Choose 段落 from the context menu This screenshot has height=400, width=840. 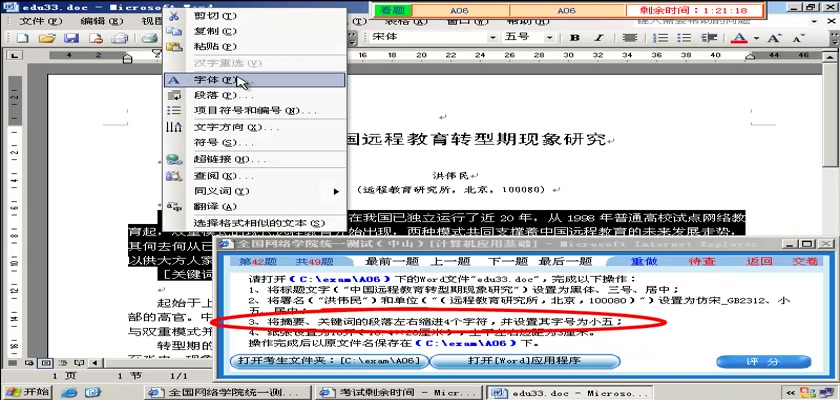tap(254, 95)
